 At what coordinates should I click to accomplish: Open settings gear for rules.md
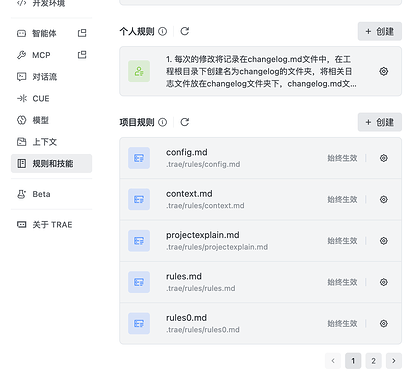click(x=384, y=282)
